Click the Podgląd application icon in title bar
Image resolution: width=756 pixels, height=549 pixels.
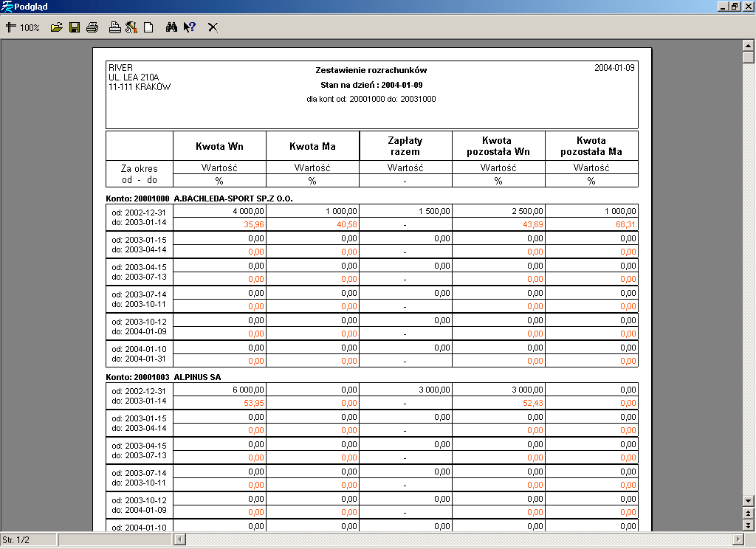(7, 6)
